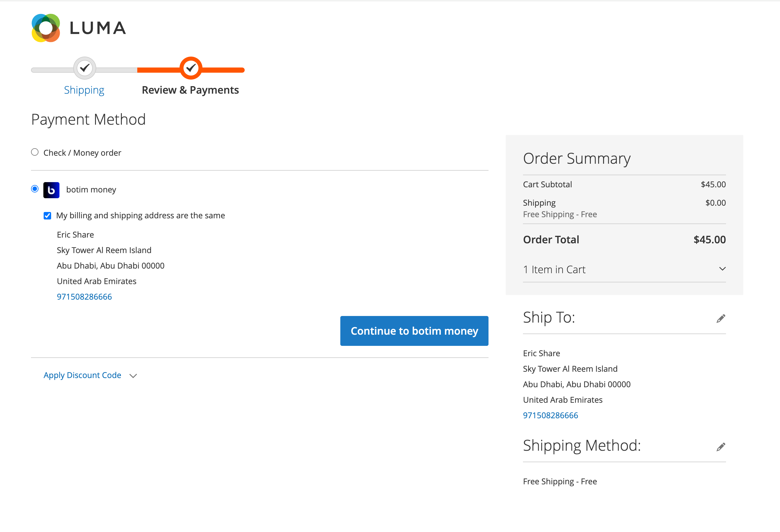
Task: Click Continue to botim money button
Action: tap(414, 331)
